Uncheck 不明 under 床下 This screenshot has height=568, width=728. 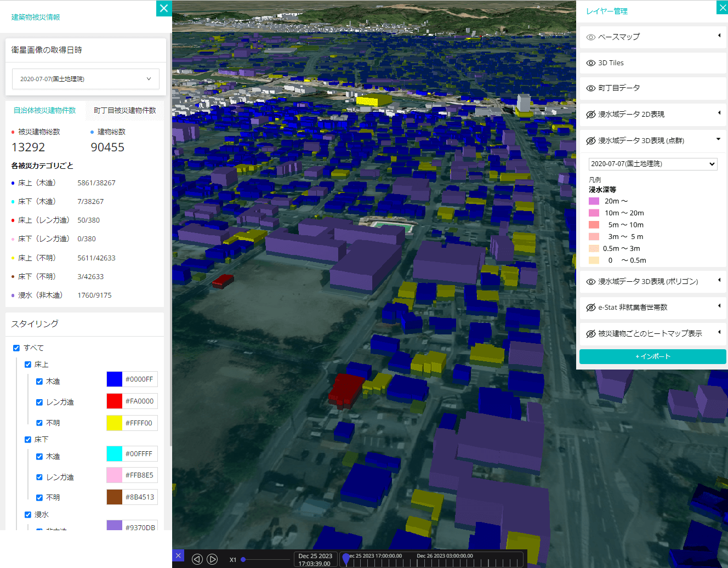point(39,498)
